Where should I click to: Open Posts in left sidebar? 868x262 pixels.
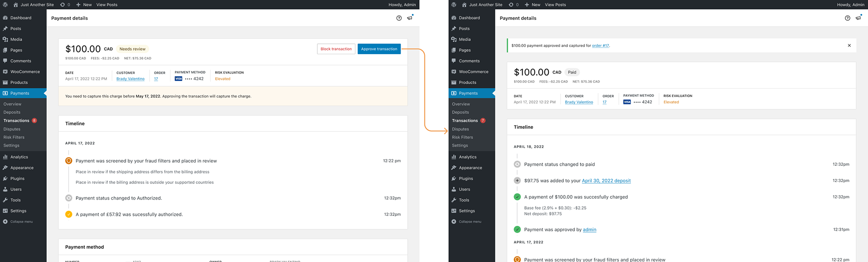tap(23, 28)
